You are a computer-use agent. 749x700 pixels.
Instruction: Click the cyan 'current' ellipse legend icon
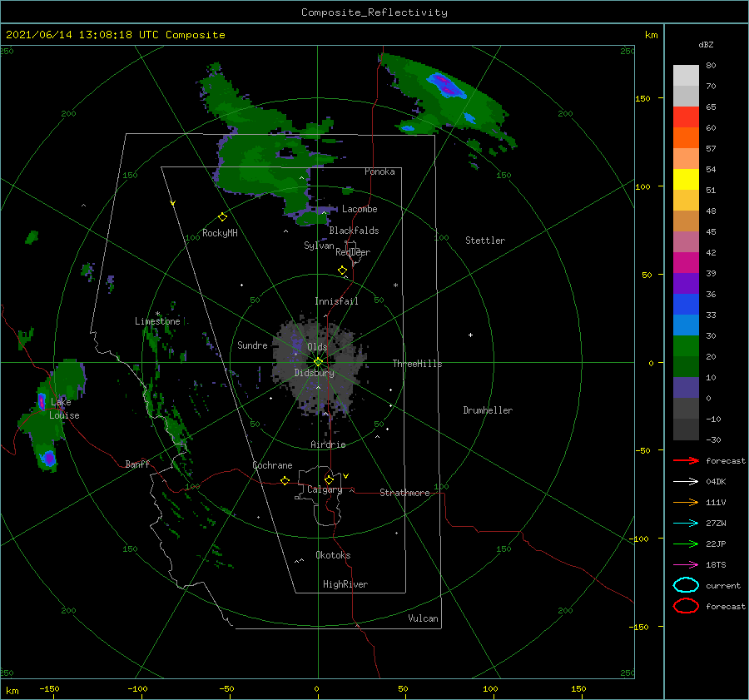pyautogui.click(x=686, y=585)
